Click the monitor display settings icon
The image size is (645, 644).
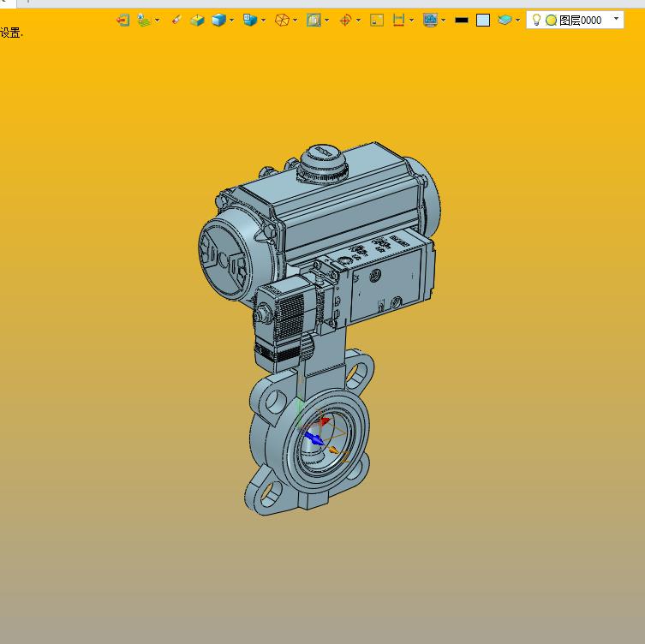click(430, 20)
